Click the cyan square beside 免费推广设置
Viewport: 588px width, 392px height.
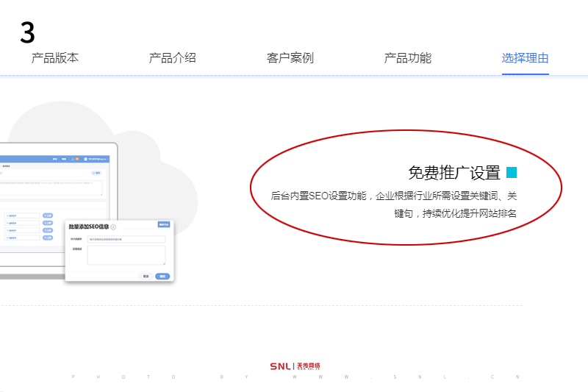512,173
